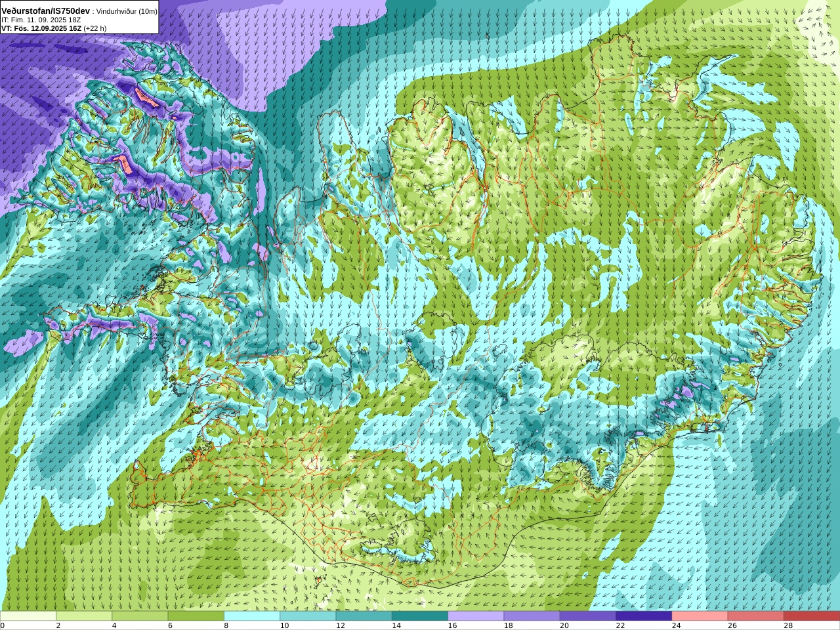Click the (+22 h) forecast offset text
Screen dimensions: 840x630
(95, 29)
